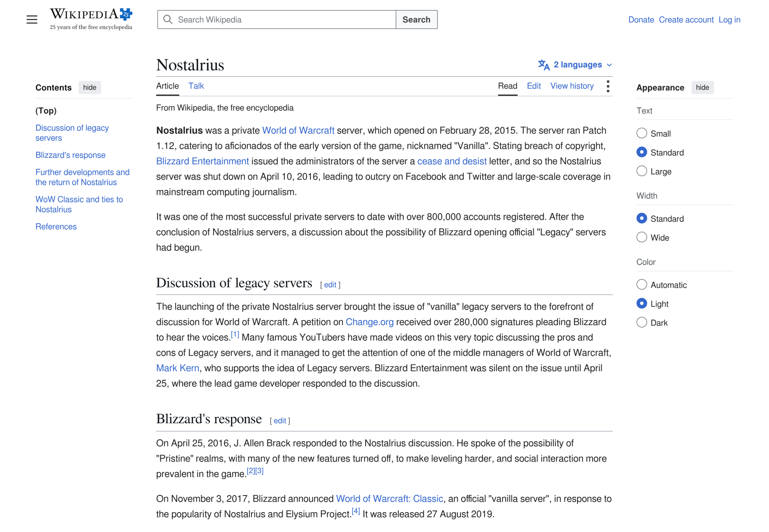The height and width of the screenshot is (532, 769).
Task: Click citation reference [1]
Action: [235, 334]
